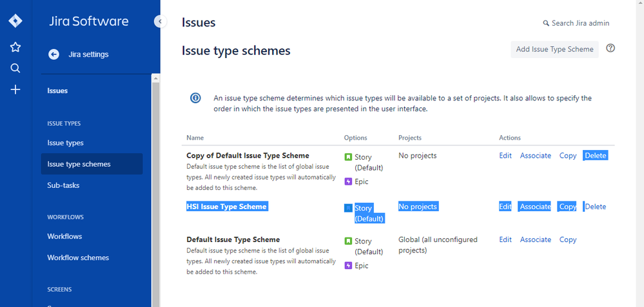Click Options column header
This screenshot has height=307, width=644.
(356, 138)
